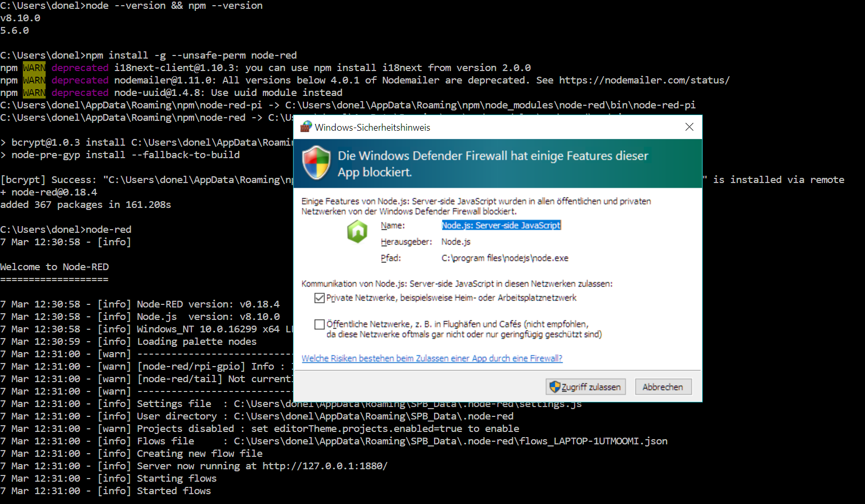865x504 pixels.
Task: Click the 'Node-RED version: v0.18.4' log line
Action: [x=140, y=304]
